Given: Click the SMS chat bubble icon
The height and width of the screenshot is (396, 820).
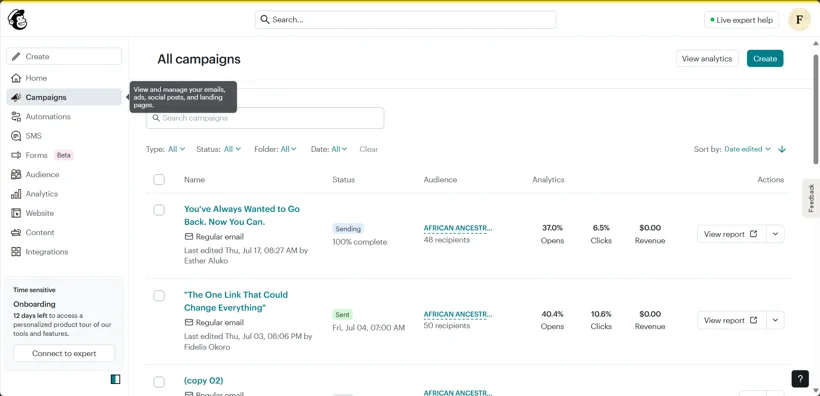Looking at the screenshot, I should [16, 136].
